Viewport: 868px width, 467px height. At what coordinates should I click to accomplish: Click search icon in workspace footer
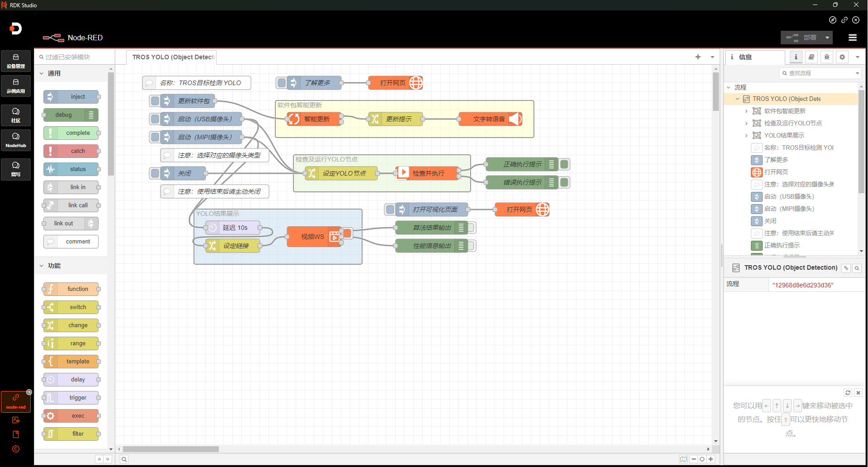(x=124, y=459)
